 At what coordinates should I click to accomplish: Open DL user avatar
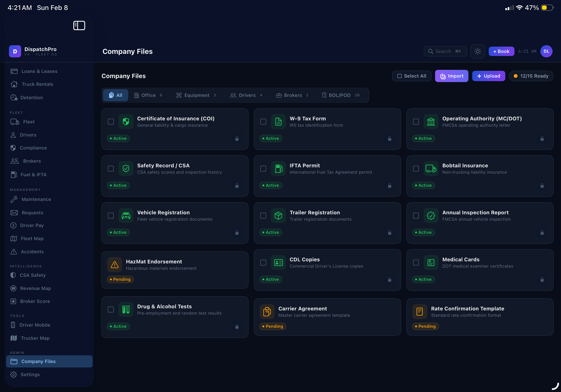click(x=546, y=52)
